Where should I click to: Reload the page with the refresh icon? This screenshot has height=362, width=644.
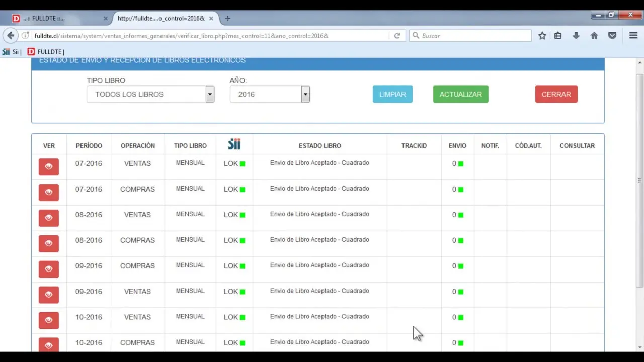tap(397, 36)
